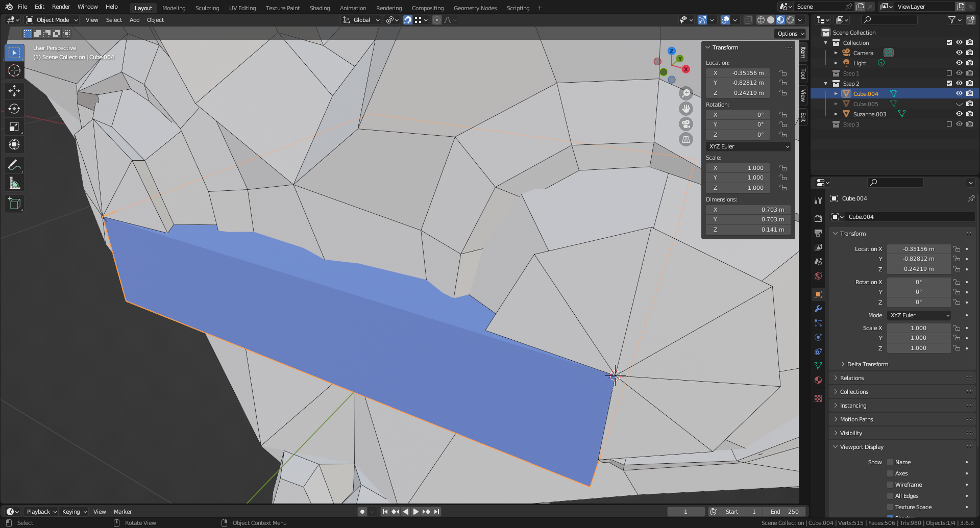
Task: Open the Output properties tab
Action: point(818,233)
